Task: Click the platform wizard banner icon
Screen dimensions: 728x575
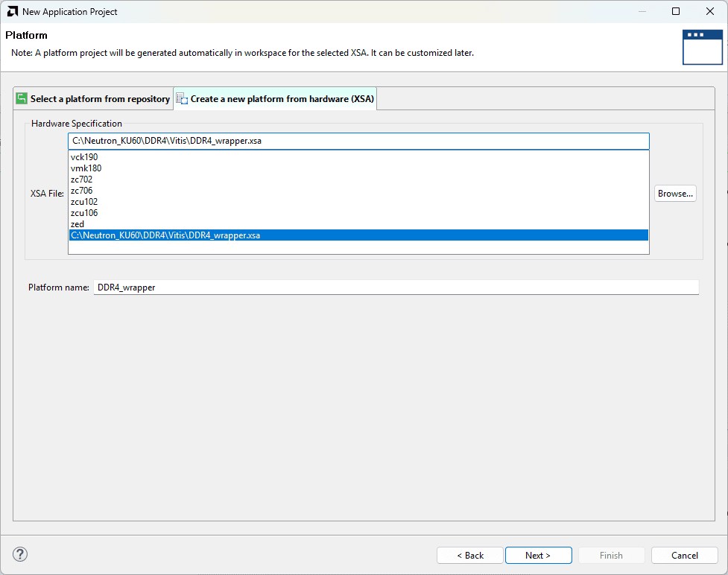Action: coord(702,48)
